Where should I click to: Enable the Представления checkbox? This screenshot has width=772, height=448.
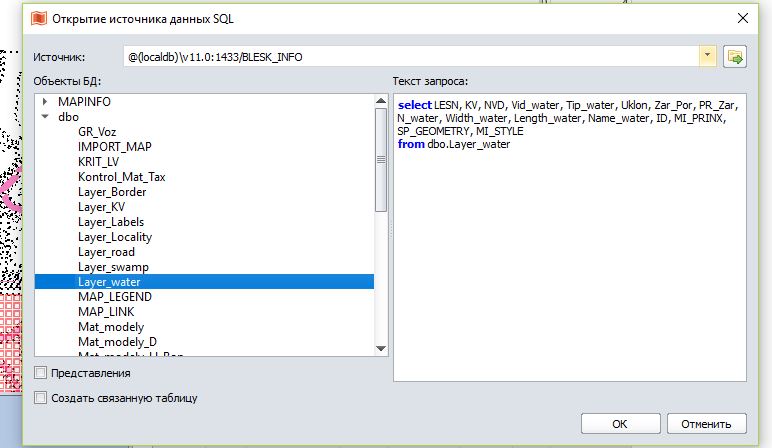pos(41,373)
